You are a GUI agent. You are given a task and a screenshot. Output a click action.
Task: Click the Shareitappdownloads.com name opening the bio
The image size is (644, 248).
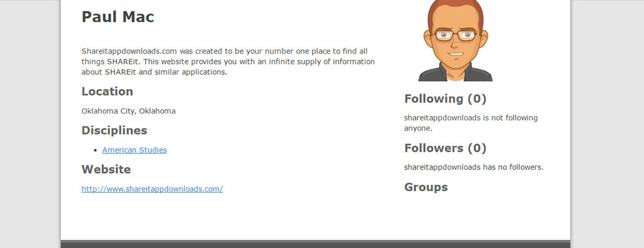(x=130, y=51)
